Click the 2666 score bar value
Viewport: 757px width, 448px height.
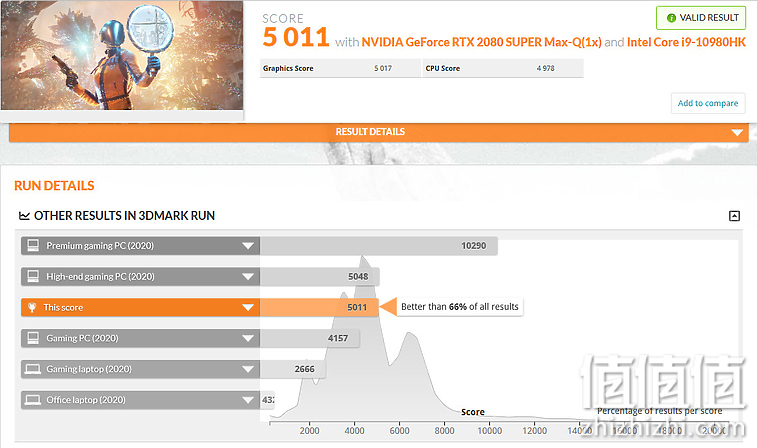coord(305,369)
